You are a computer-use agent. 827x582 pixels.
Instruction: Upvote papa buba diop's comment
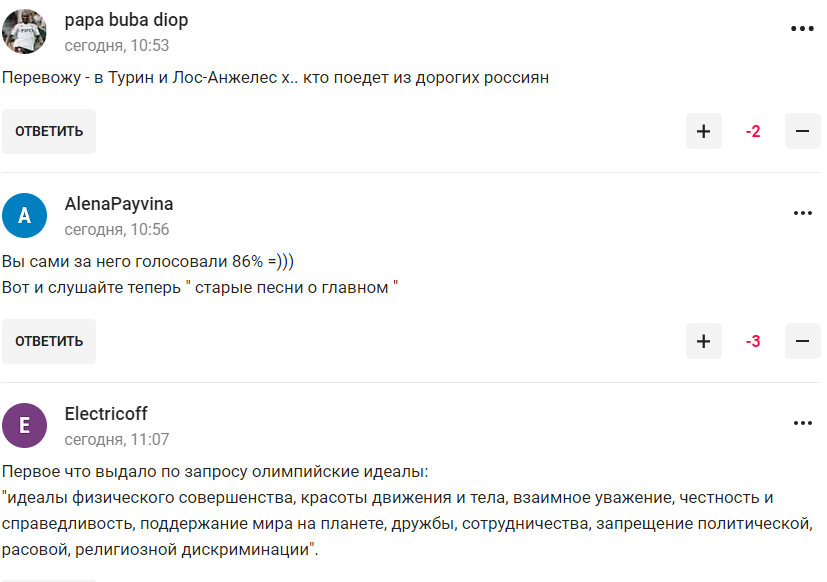point(703,131)
